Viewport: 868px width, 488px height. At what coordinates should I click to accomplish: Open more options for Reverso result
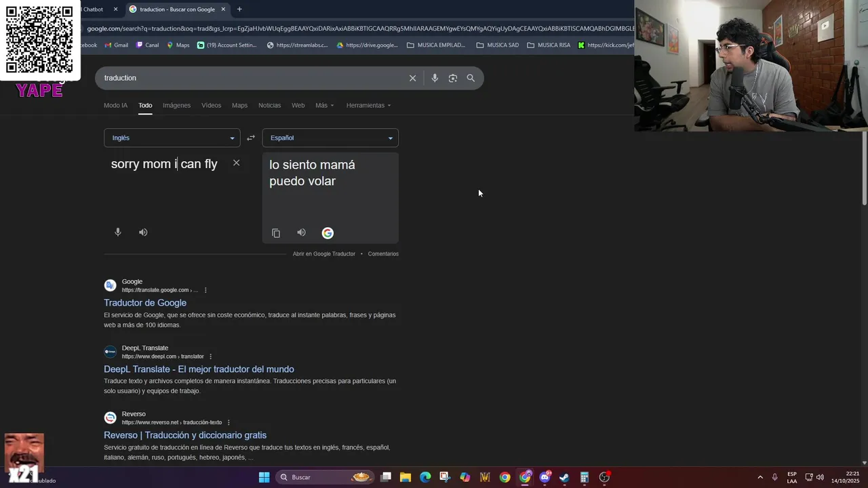pos(229,422)
